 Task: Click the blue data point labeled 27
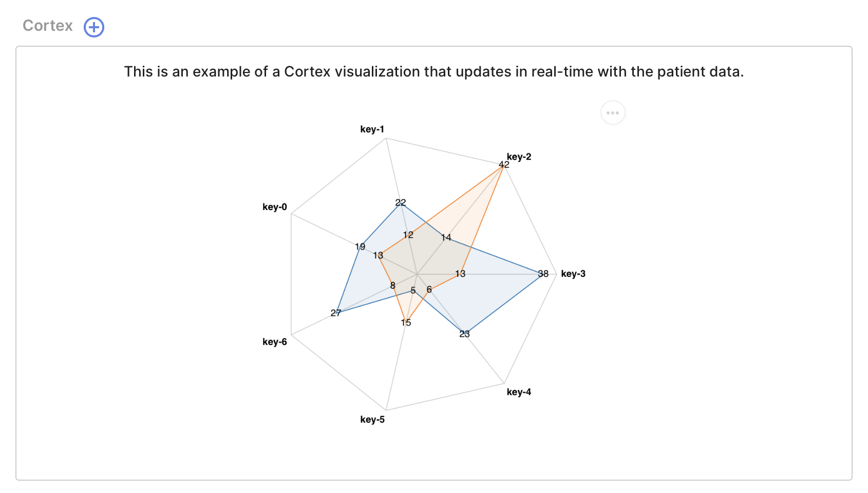coord(336,313)
